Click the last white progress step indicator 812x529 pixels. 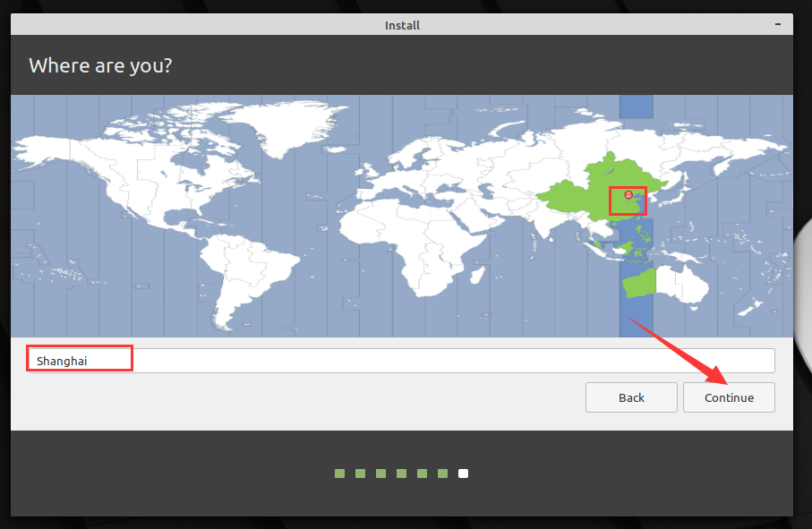[463, 474]
